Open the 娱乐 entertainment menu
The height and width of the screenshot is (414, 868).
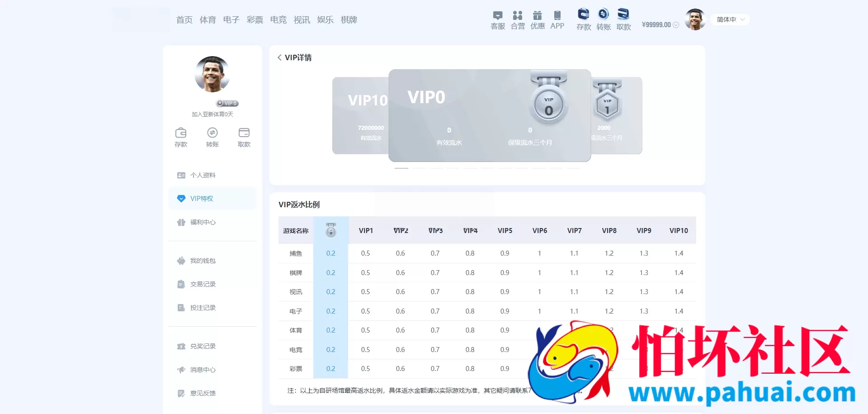coord(325,20)
